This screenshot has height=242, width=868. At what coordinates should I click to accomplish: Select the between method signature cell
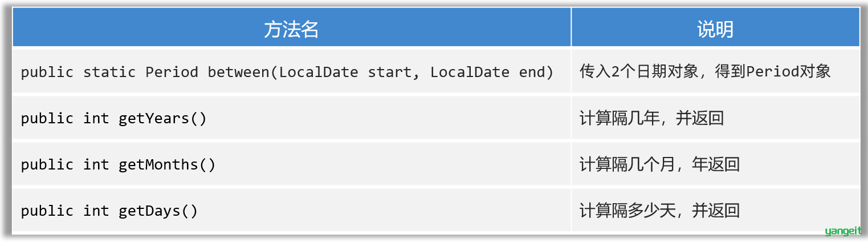[x=291, y=71]
